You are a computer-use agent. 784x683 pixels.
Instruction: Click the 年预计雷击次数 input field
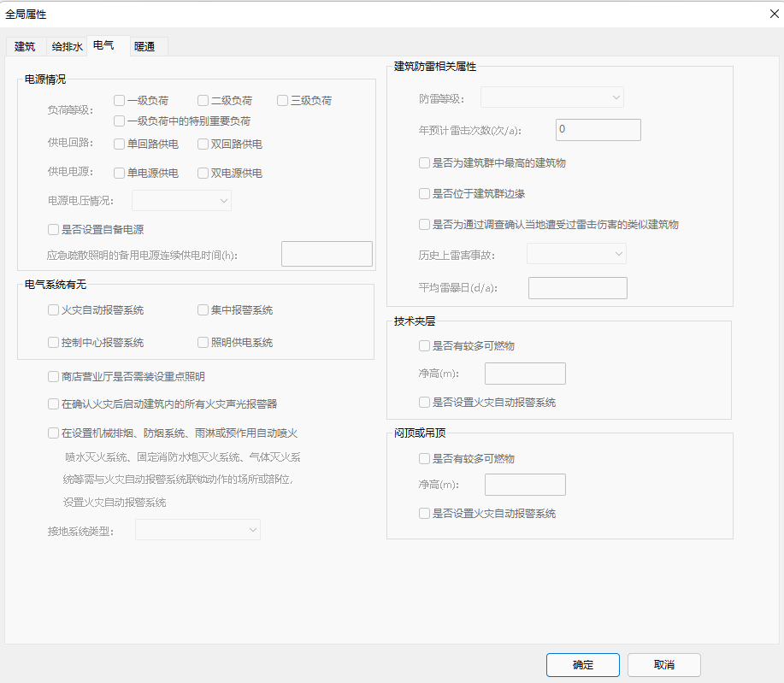[x=598, y=130]
